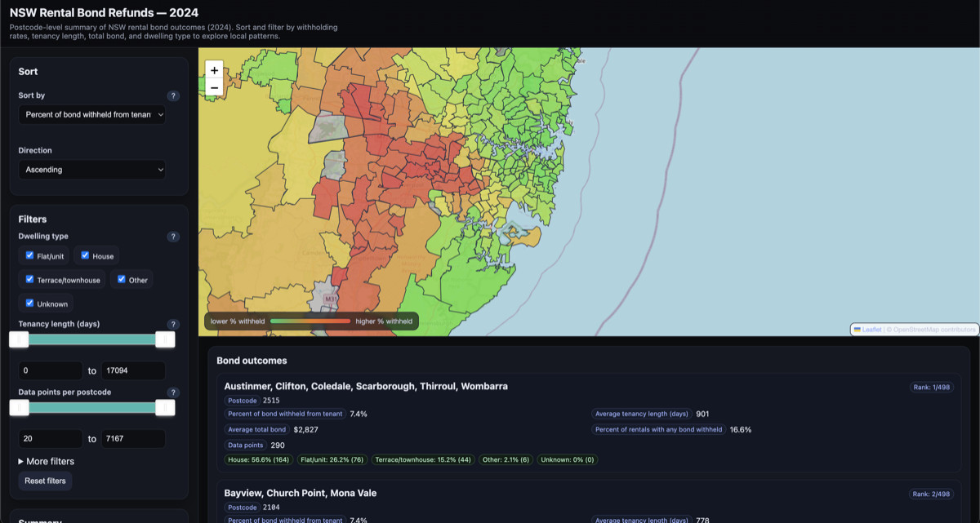Click the Rank: 1/498 badge

point(932,387)
